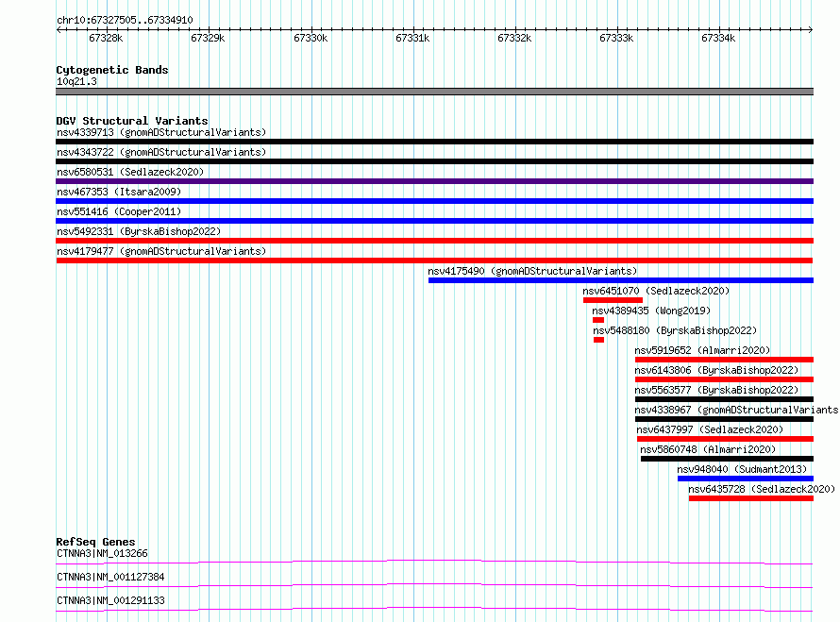Select the purple bar for nsv6580531
This screenshot has width=840, height=622.
434,181
